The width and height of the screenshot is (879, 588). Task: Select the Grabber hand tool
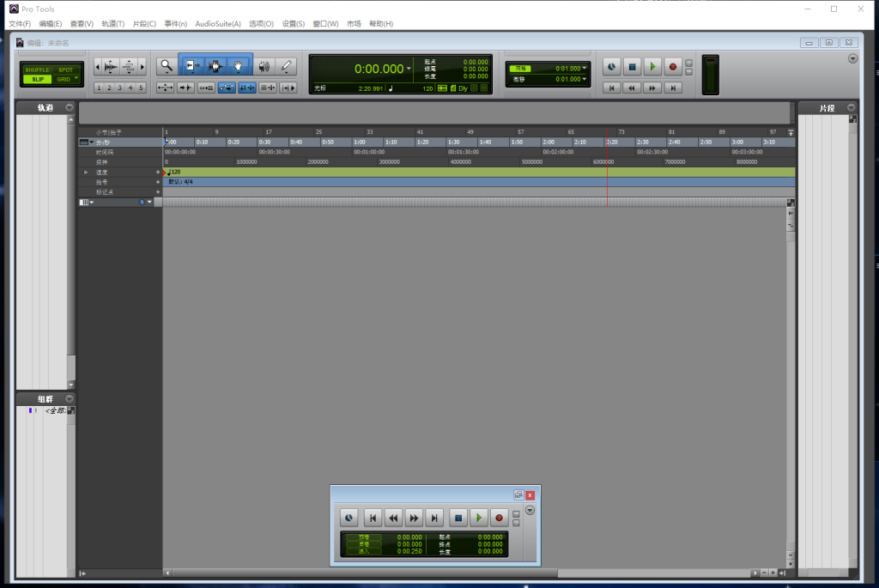click(x=239, y=66)
